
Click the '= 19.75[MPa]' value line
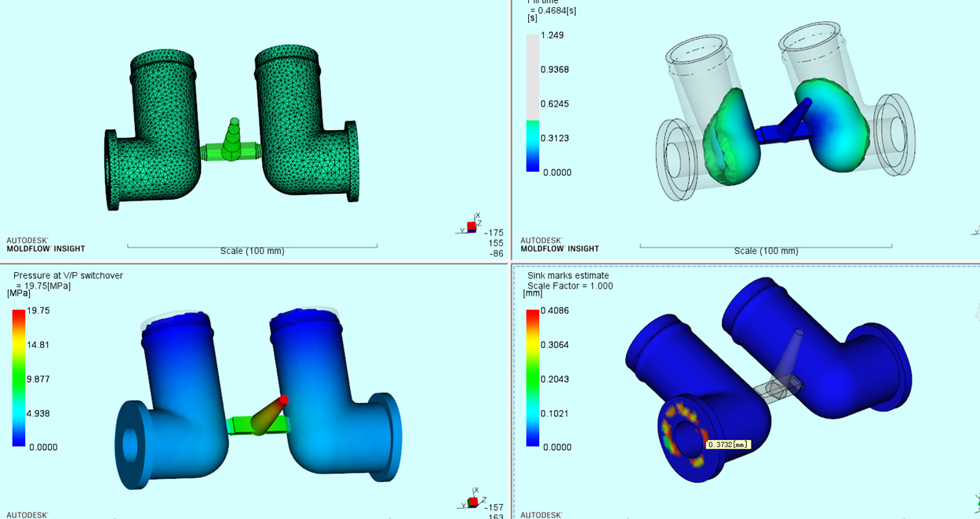pyautogui.click(x=43, y=286)
